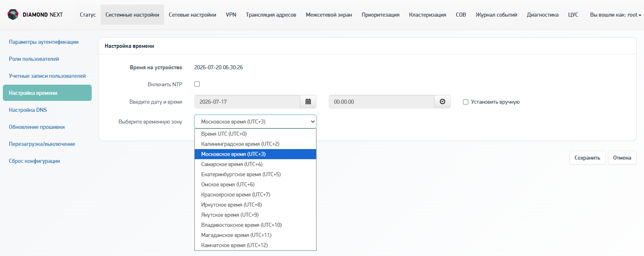This screenshot has width=644, height=256.
Task: Click the Diamond Next logo icon
Action: [x=13, y=15]
